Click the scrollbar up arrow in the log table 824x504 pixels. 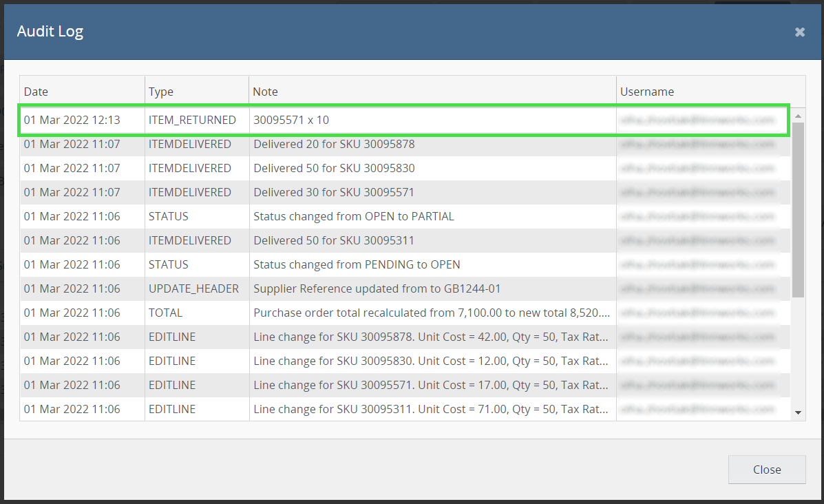click(798, 116)
